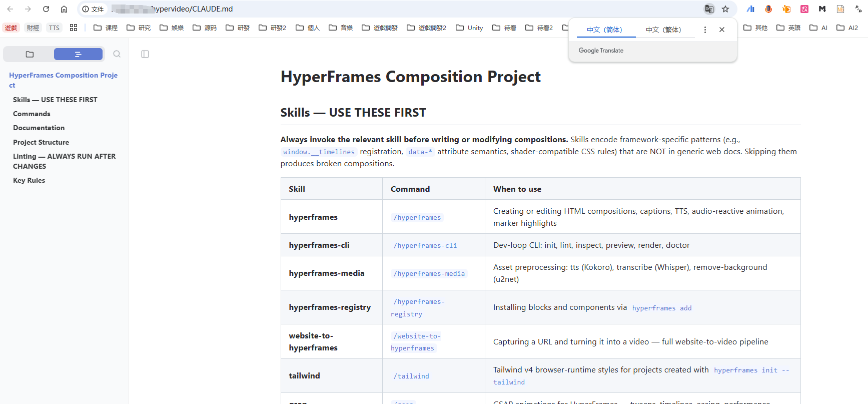The image size is (868, 404).
Task: Switch sidebar to file tree view
Action: pos(30,54)
